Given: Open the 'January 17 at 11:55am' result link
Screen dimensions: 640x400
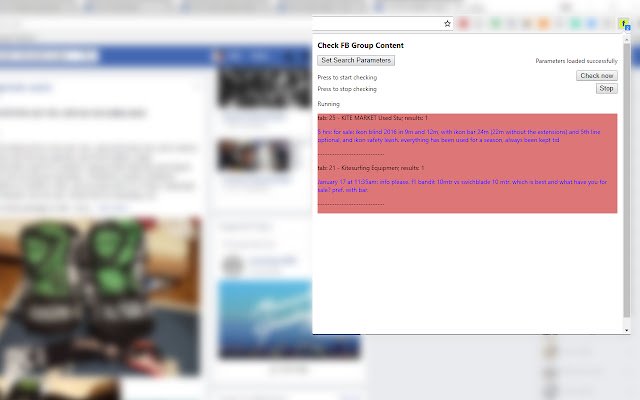Looking at the screenshot, I should click(462, 186).
